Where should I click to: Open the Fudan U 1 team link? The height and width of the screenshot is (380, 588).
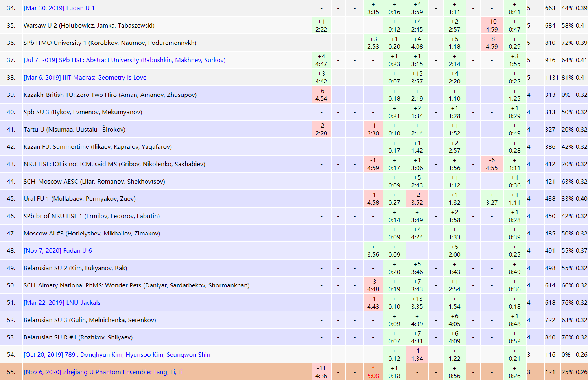tap(59, 8)
